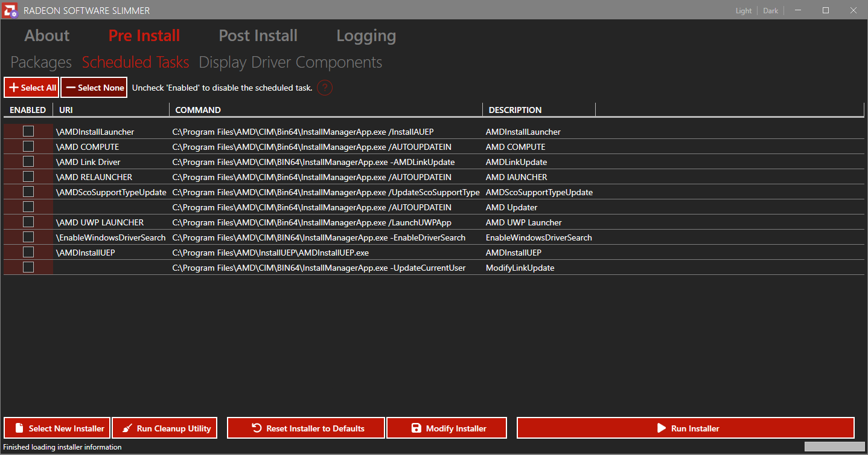Switch to the Light theme
Viewport: 868px width, 455px height.
pos(744,11)
